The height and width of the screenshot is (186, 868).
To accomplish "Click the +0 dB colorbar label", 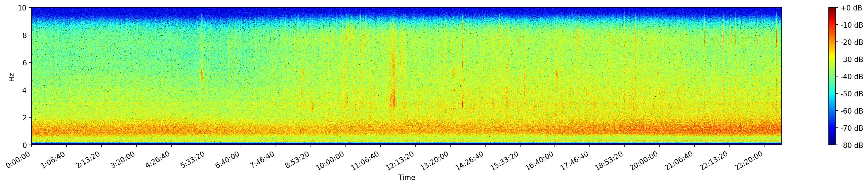I will [x=851, y=8].
